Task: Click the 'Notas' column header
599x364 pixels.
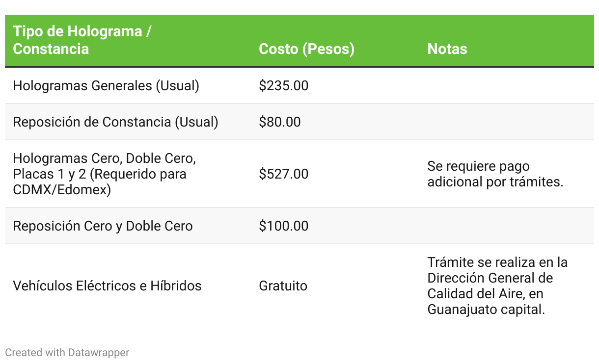Action: pos(447,49)
